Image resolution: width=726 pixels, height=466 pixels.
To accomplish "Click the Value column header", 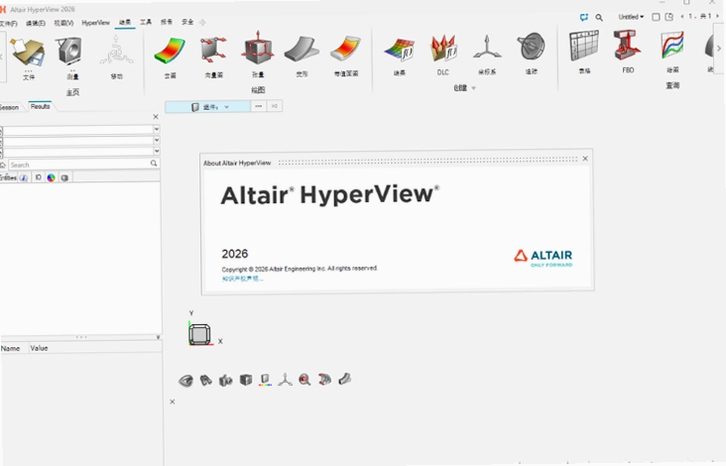I will 39,348.
